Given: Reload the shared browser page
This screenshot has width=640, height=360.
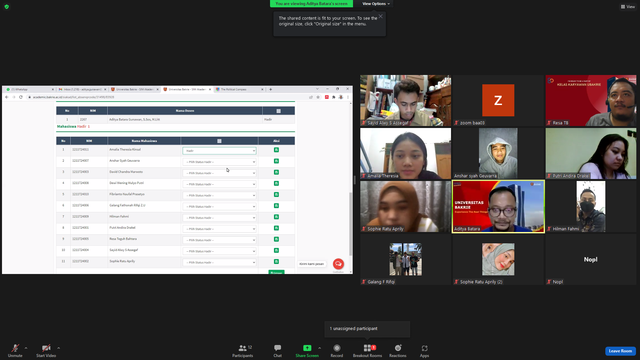Looking at the screenshot, I should tap(21, 97).
